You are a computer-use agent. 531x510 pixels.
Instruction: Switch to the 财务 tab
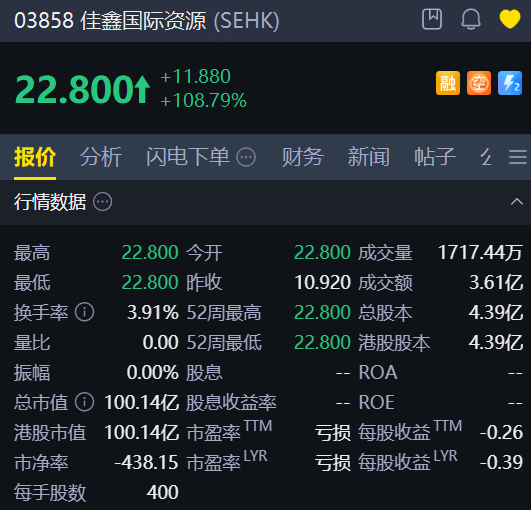pyautogui.click(x=303, y=157)
